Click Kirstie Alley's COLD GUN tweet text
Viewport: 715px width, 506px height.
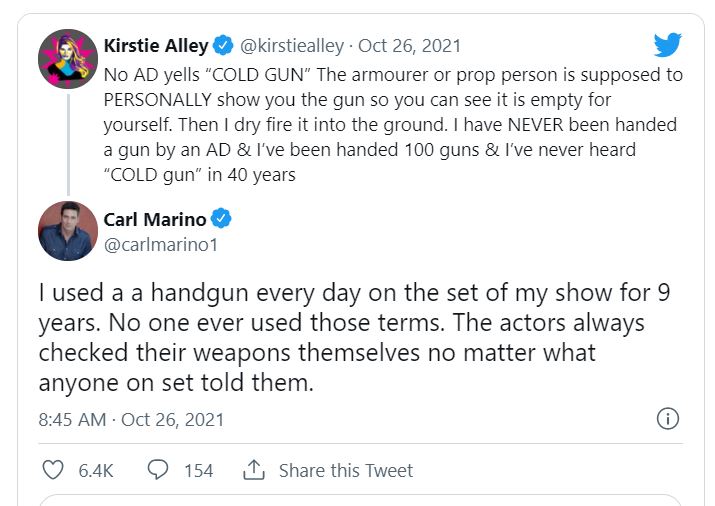click(390, 125)
